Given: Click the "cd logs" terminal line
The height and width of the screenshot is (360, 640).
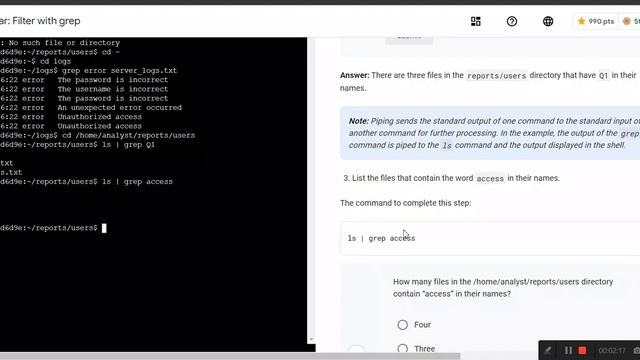Looking at the screenshot, I should [x=55, y=61].
